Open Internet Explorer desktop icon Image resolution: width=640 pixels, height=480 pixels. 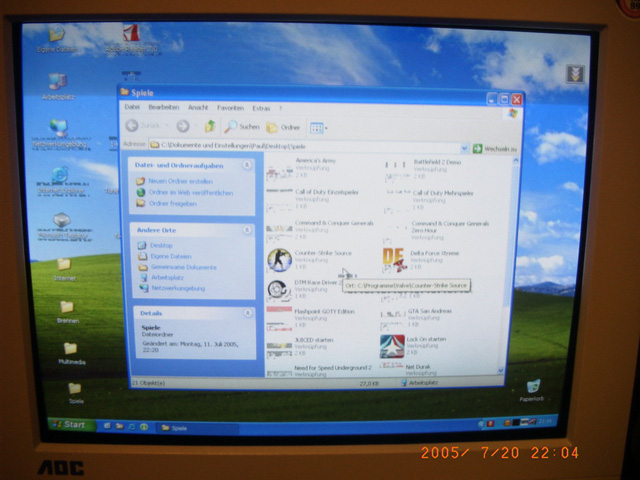click(x=60, y=180)
